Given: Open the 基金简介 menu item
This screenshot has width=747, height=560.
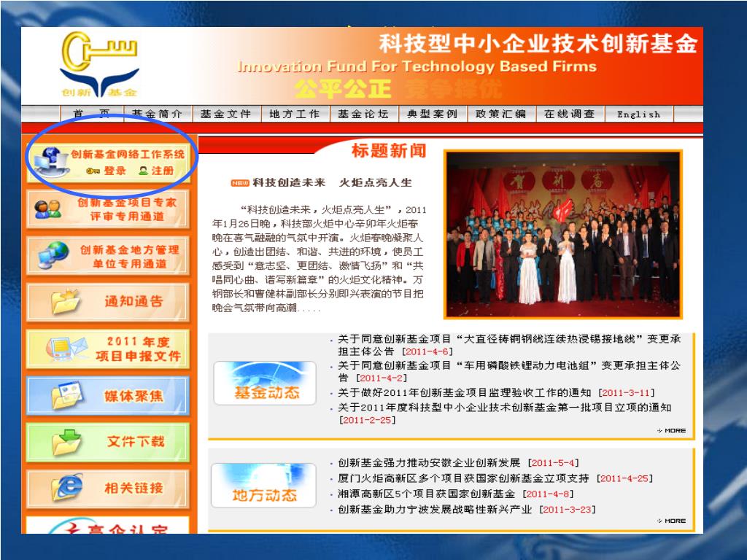Looking at the screenshot, I should tap(158, 114).
